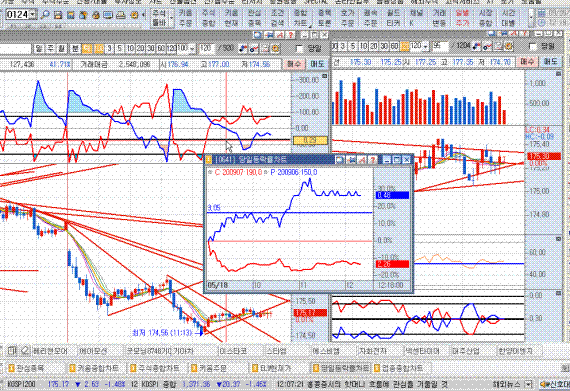Expand the 0124 screen number dropdown
Screen dimensions: 570x391
coord(33,15)
